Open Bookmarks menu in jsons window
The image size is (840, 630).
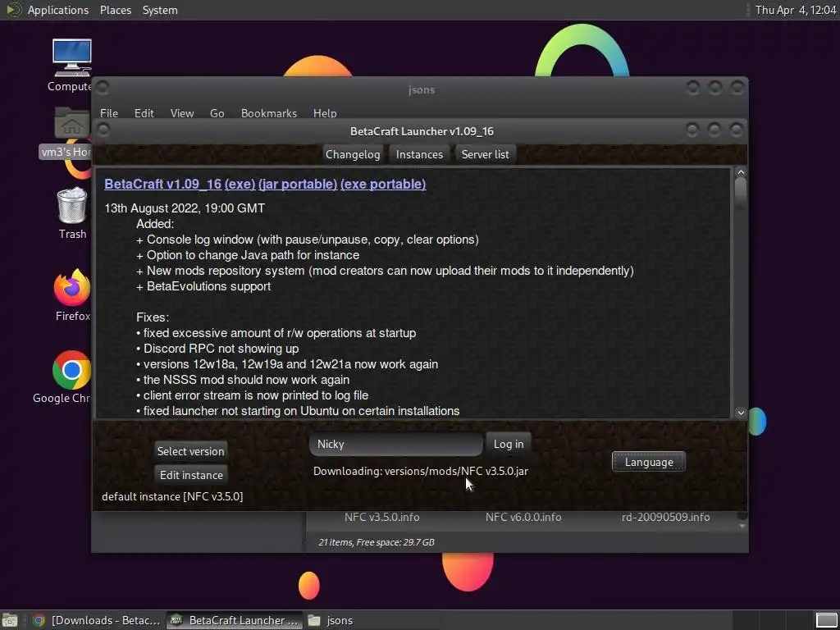268,113
